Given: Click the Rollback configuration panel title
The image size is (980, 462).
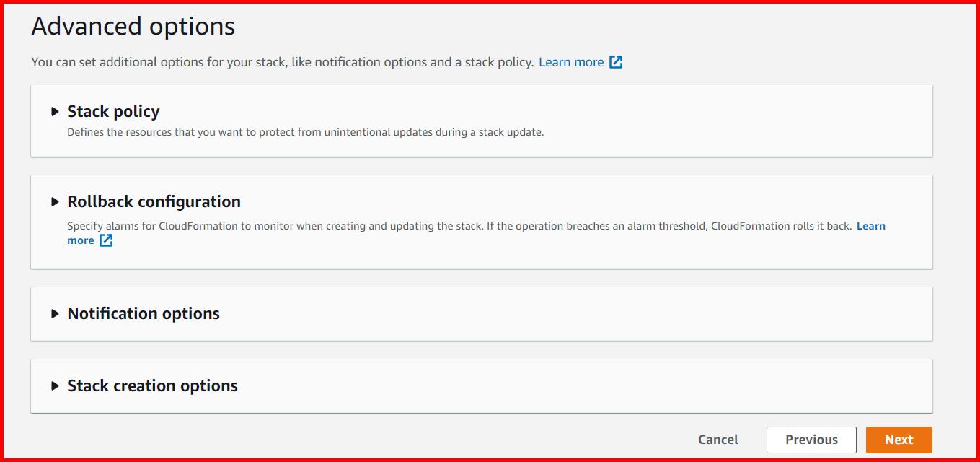Looking at the screenshot, I should [154, 201].
